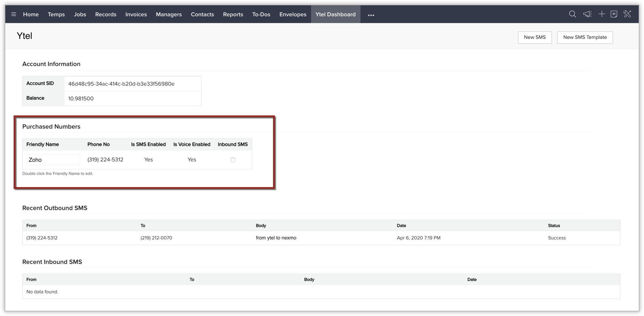Switch to the Jobs tab
Screen dimensions: 644x316
80,14
